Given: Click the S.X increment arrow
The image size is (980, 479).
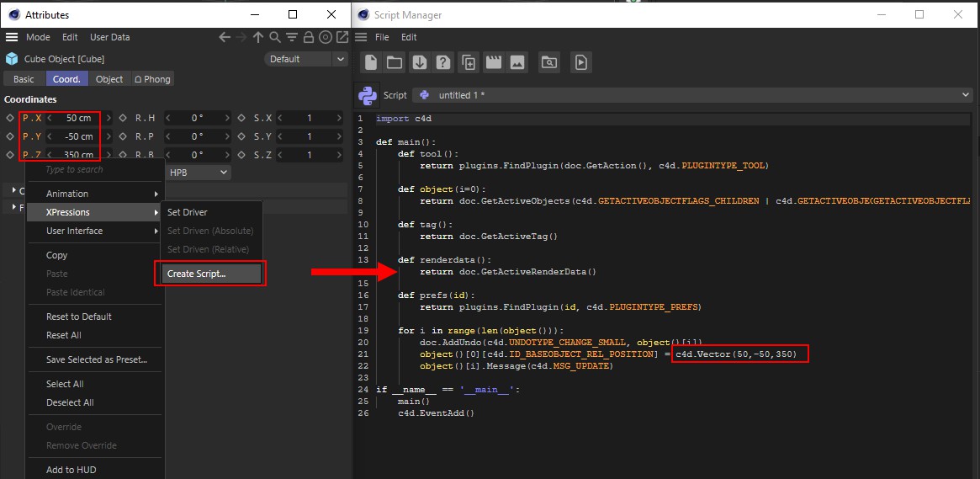Looking at the screenshot, I should (x=339, y=119).
